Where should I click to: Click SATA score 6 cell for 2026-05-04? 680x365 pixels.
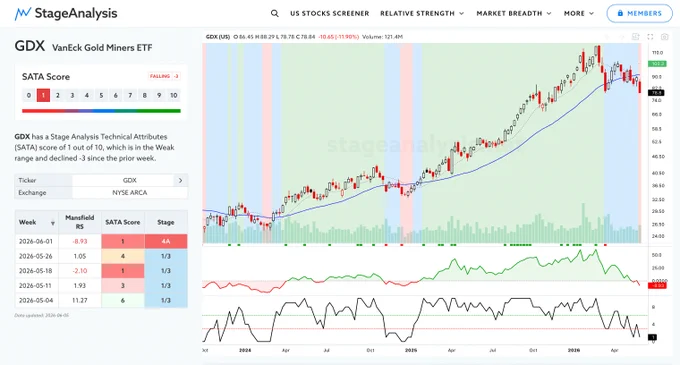(123, 300)
